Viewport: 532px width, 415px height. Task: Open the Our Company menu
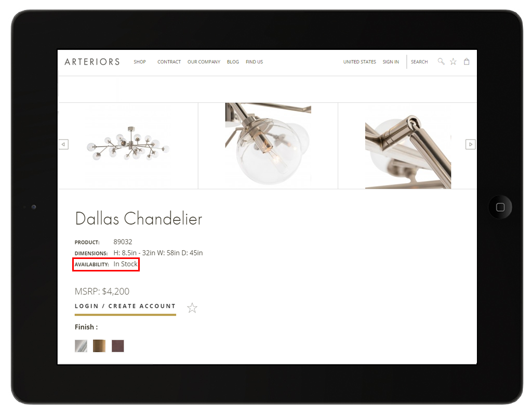(204, 62)
